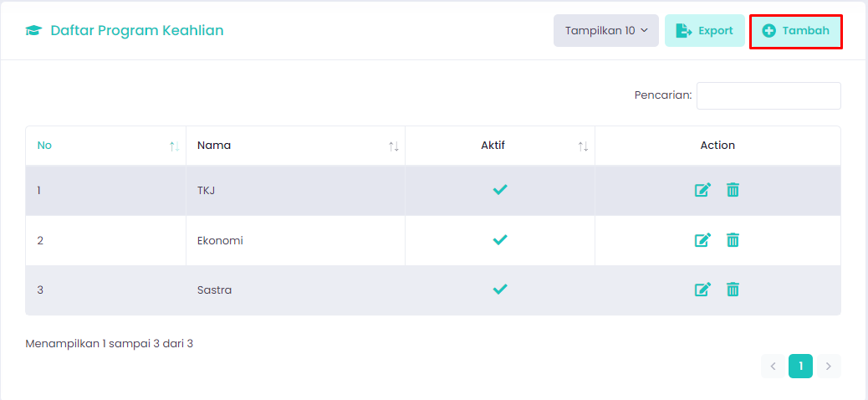The height and width of the screenshot is (400, 868).
Task: Delete the Ekonomi program entry
Action: (733, 240)
